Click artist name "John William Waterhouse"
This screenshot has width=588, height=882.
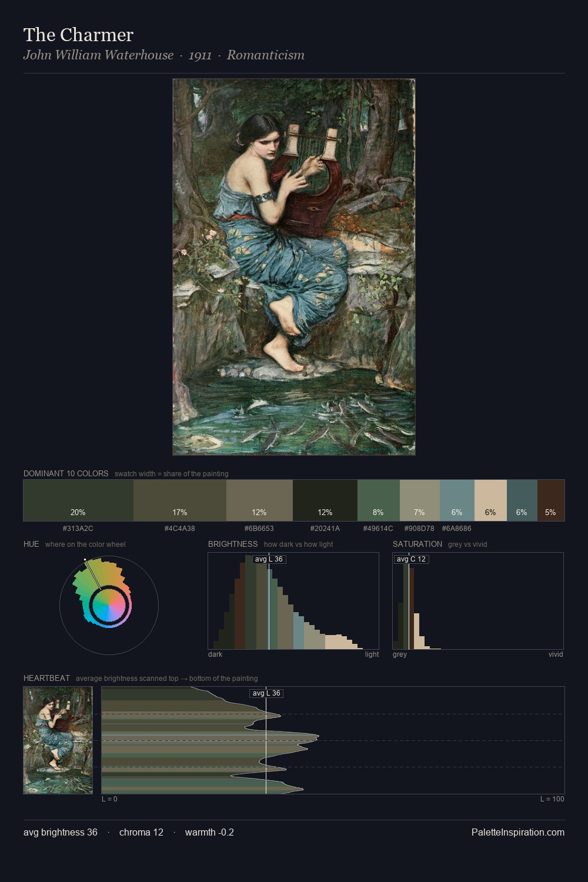[98, 55]
